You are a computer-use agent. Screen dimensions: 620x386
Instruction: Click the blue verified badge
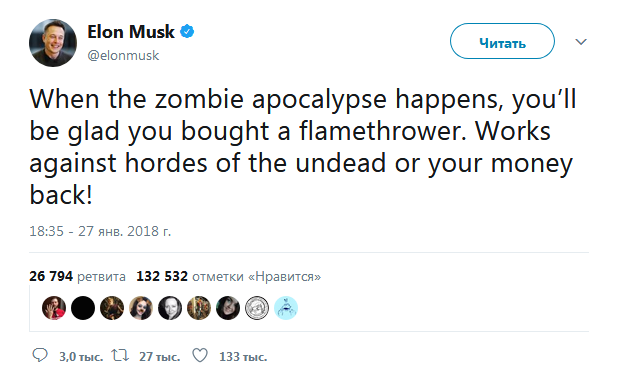click(x=187, y=31)
